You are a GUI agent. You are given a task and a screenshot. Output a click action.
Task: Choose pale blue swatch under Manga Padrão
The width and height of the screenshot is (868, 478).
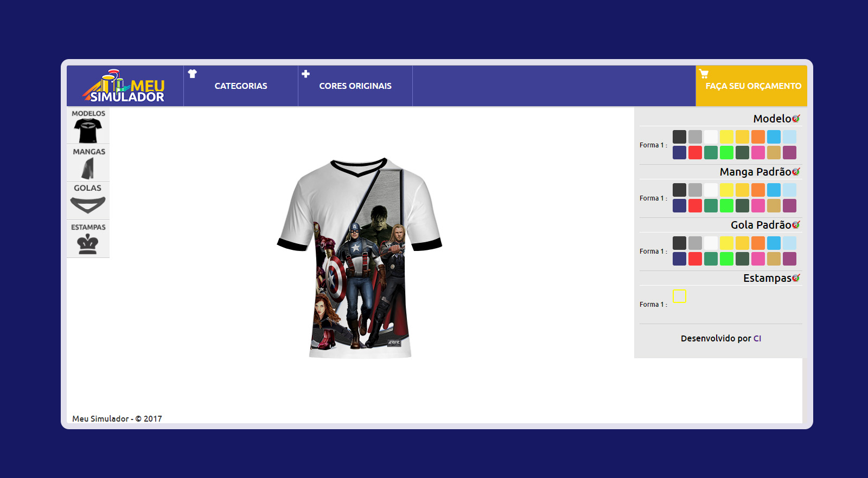click(789, 190)
